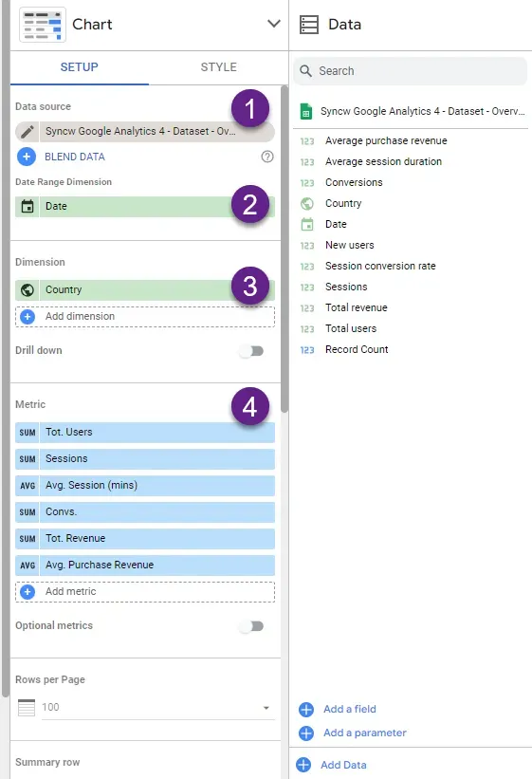Click the SUM aggregation icon on Tot. Users

tap(28, 433)
